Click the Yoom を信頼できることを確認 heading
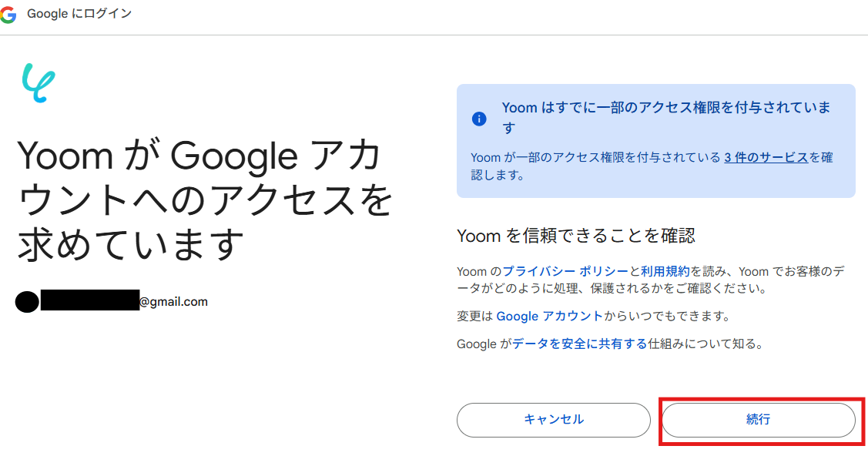The image size is (868, 456). click(x=576, y=236)
